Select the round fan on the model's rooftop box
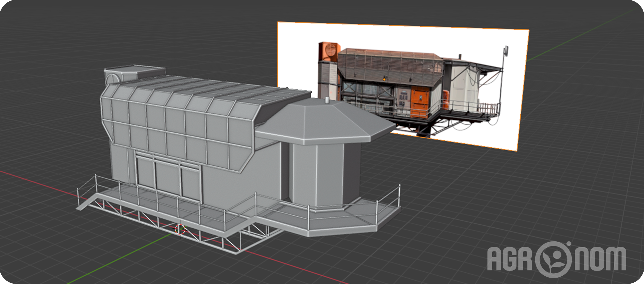Viewport: 644px width, 284px height. [112, 79]
